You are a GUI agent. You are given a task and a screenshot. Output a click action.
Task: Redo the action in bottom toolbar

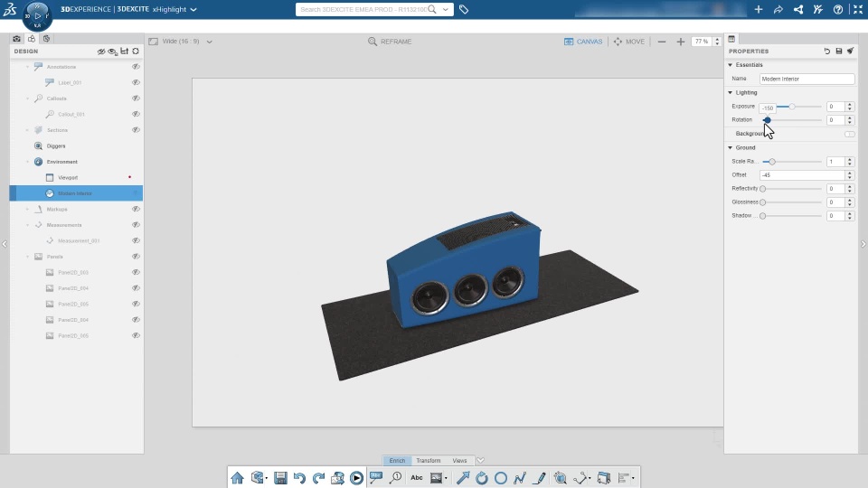point(318,477)
